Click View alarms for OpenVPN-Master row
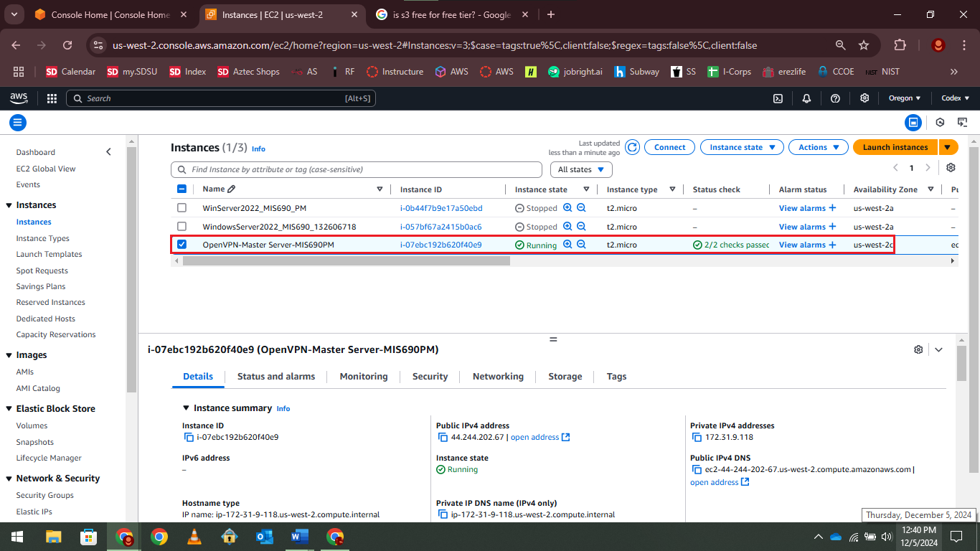The image size is (980, 551). pyautogui.click(x=807, y=245)
